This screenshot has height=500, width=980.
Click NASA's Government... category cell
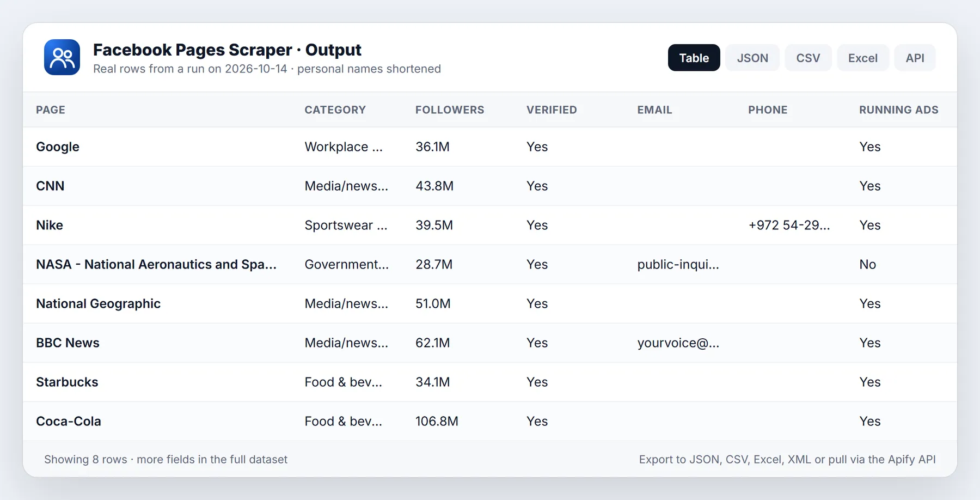pyautogui.click(x=346, y=265)
